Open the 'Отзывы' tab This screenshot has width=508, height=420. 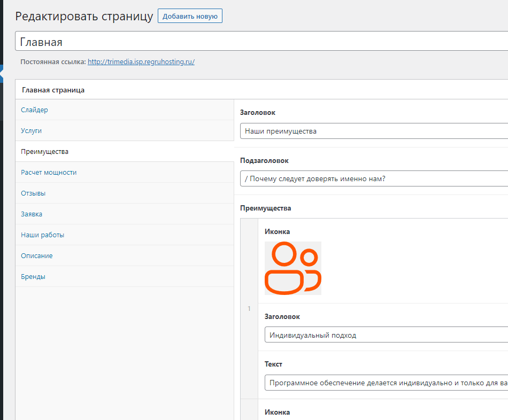click(x=125, y=193)
